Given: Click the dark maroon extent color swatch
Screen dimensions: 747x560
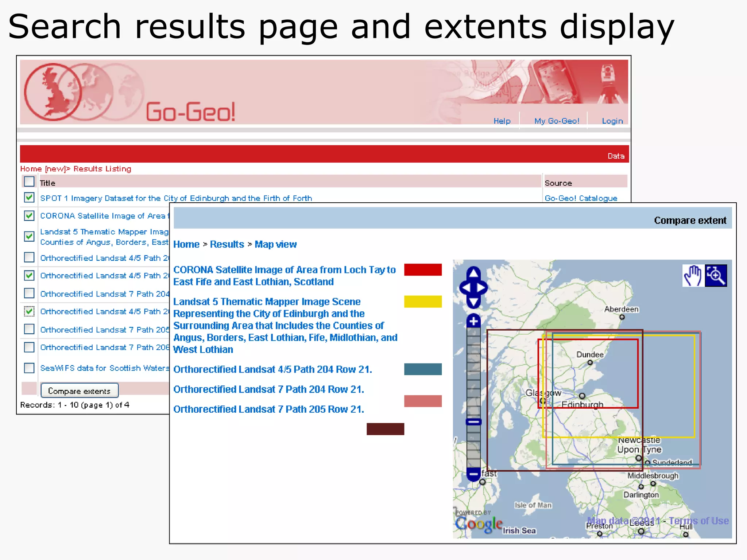Looking at the screenshot, I should click(x=385, y=429).
